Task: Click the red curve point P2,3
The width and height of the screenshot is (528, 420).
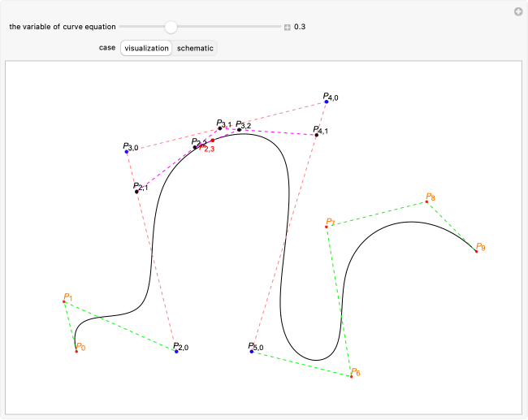Action: click(x=212, y=141)
